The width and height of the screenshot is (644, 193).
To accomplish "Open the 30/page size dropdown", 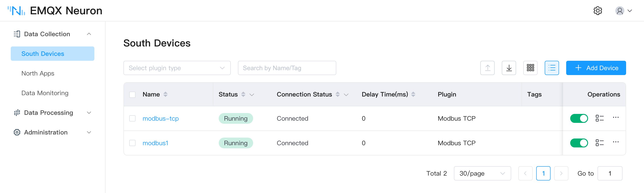I will (x=482, y=173).
